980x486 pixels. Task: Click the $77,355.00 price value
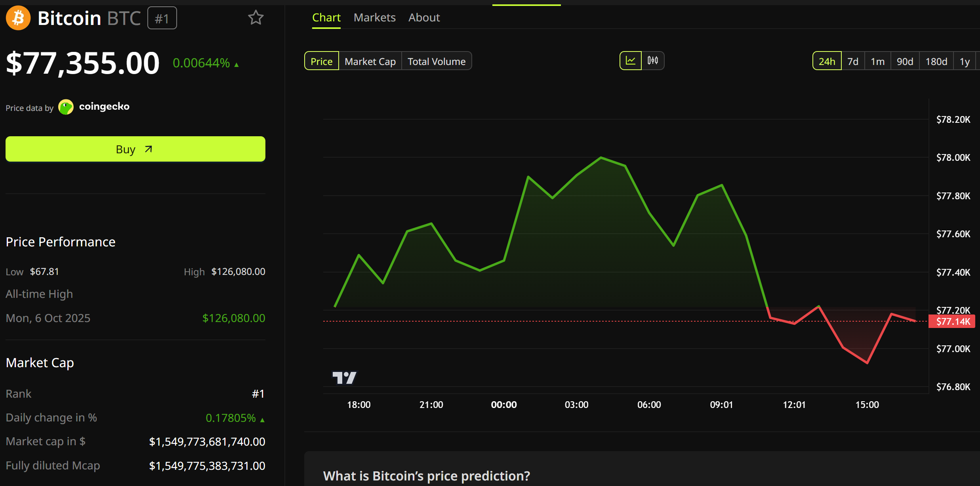pos(83,63)
